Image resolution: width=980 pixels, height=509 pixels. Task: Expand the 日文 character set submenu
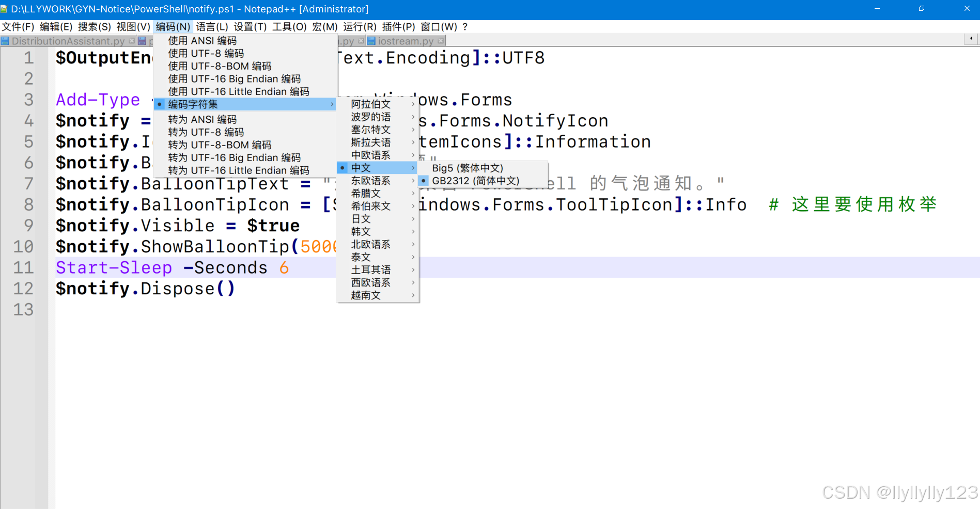tap(361, 218)
